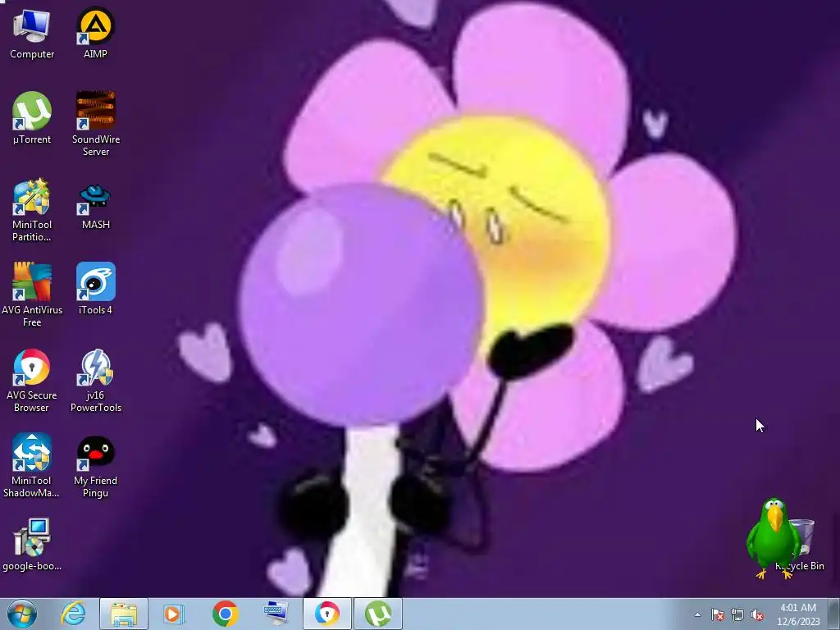Select the SoundWire Server shortcut

coord(95,125)
